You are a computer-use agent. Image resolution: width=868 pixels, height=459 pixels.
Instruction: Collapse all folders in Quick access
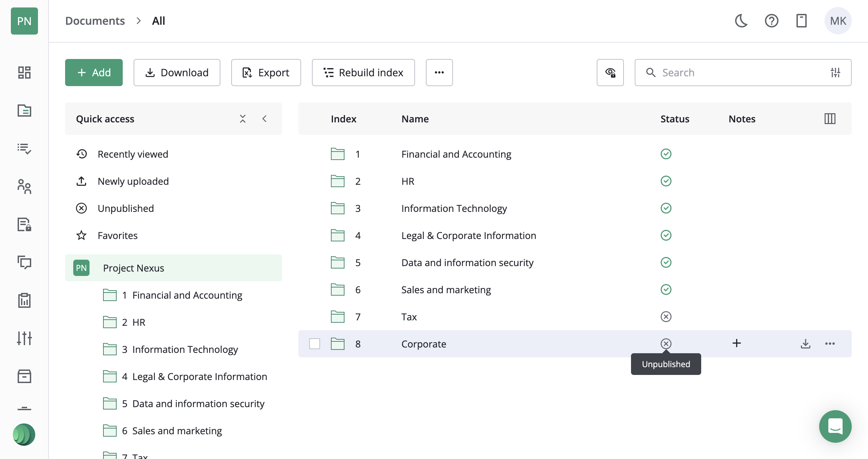[243, 119]
